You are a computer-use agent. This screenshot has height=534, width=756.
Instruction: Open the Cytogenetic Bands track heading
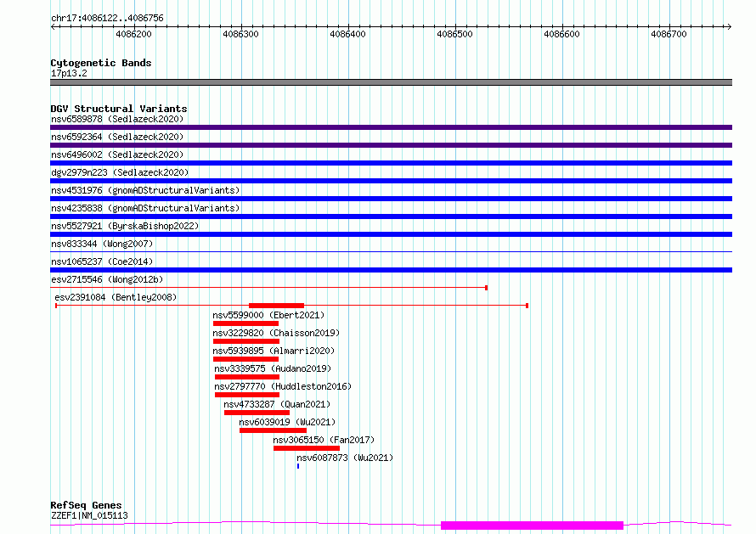pos(101,63)
